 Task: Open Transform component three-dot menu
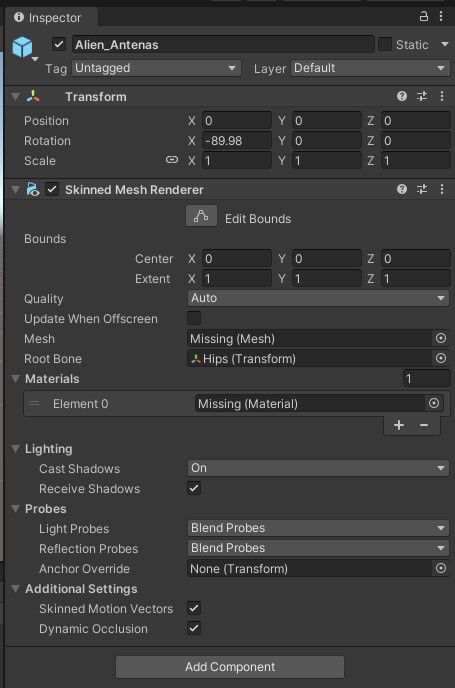coord(441,96)
